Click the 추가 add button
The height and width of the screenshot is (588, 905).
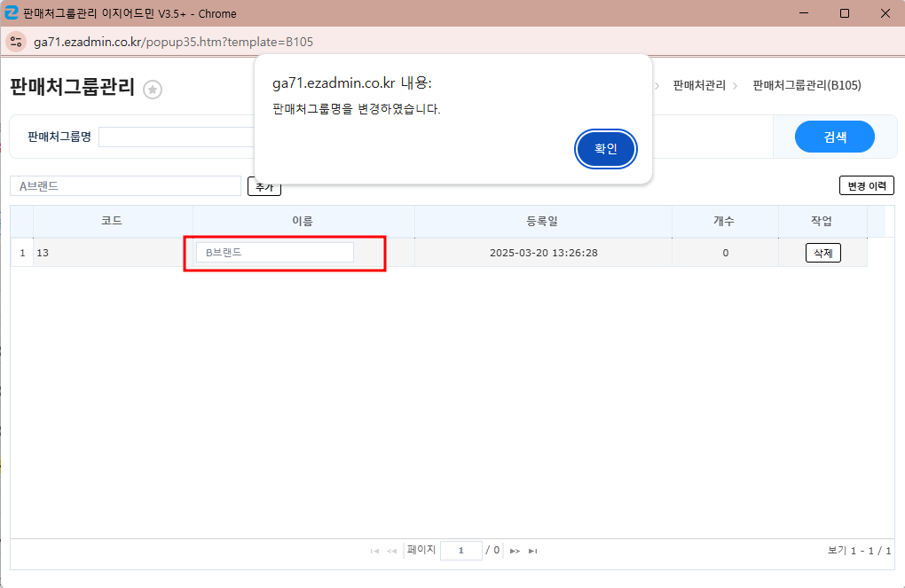[264, 187]
